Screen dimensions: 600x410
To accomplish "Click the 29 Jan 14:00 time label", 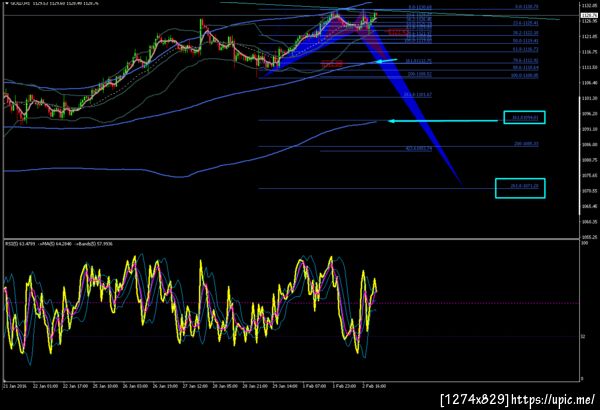I will 285,386.
